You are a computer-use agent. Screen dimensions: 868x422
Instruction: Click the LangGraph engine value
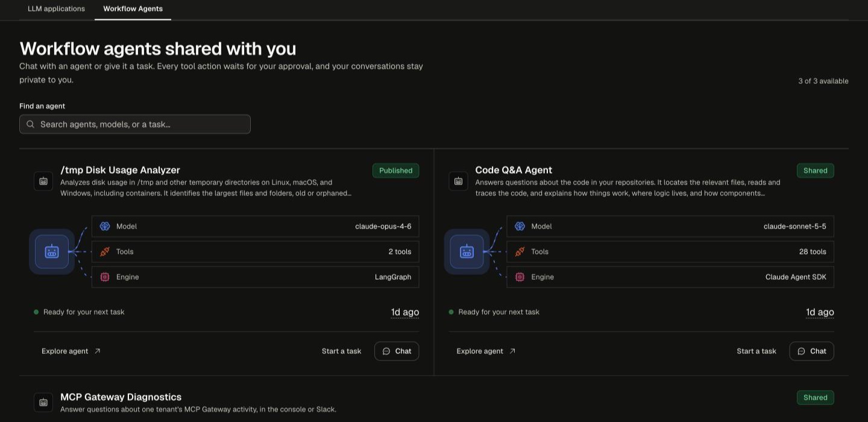point(393,277)
